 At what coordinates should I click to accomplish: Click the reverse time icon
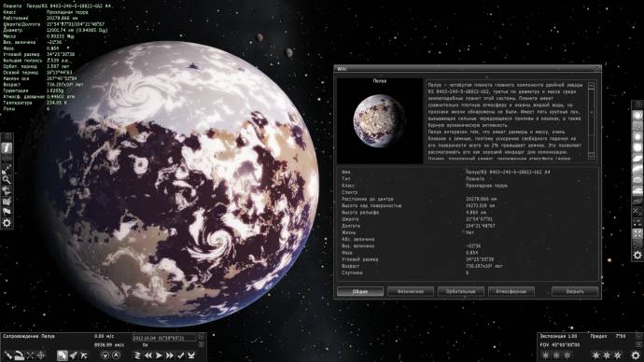[x=137, y=355]
